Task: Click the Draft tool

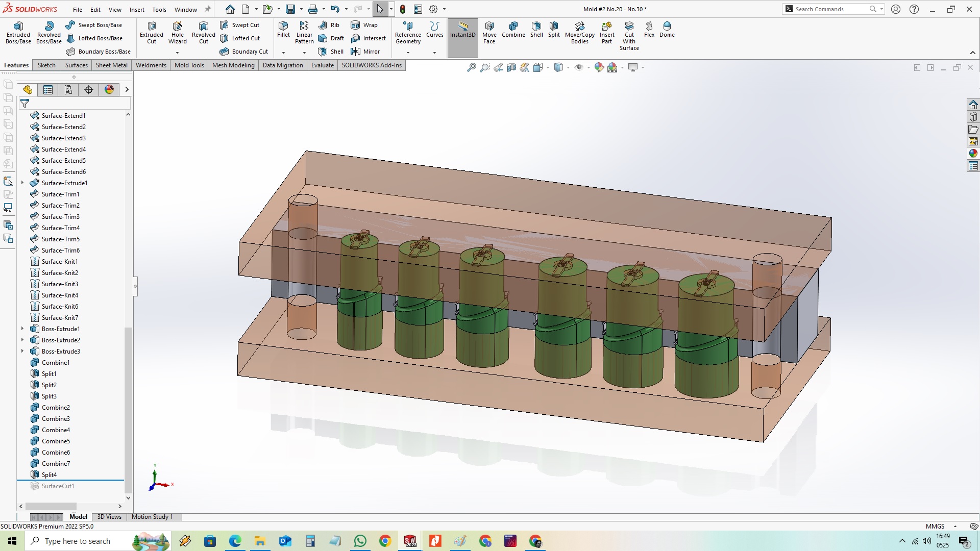Action: (x=331, y=38)
